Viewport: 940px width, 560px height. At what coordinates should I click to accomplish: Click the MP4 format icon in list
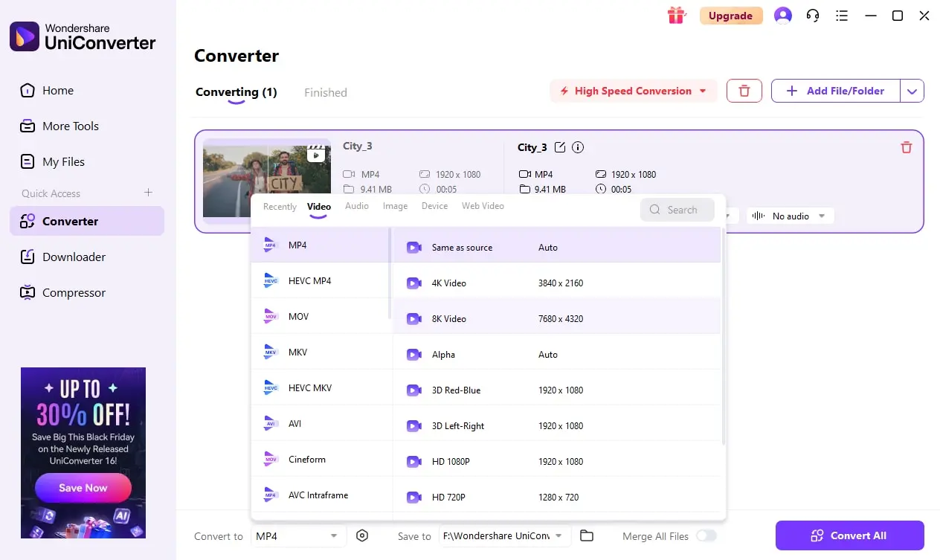coord(271,245)
